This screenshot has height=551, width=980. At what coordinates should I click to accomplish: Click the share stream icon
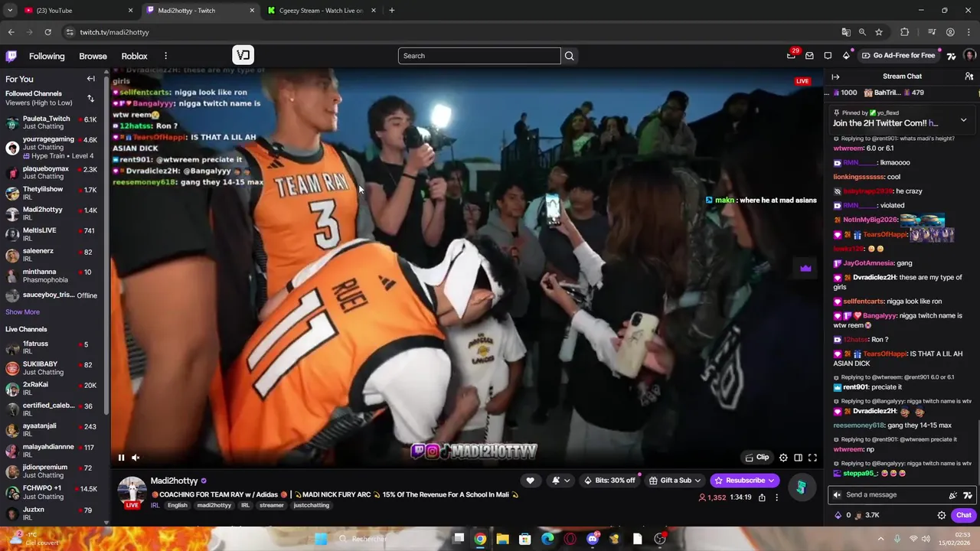(762, 497)
